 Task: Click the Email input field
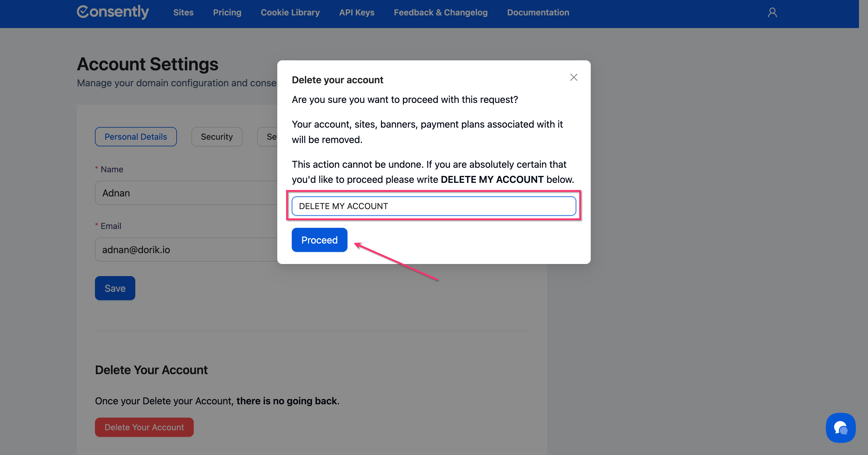point(185,250)
